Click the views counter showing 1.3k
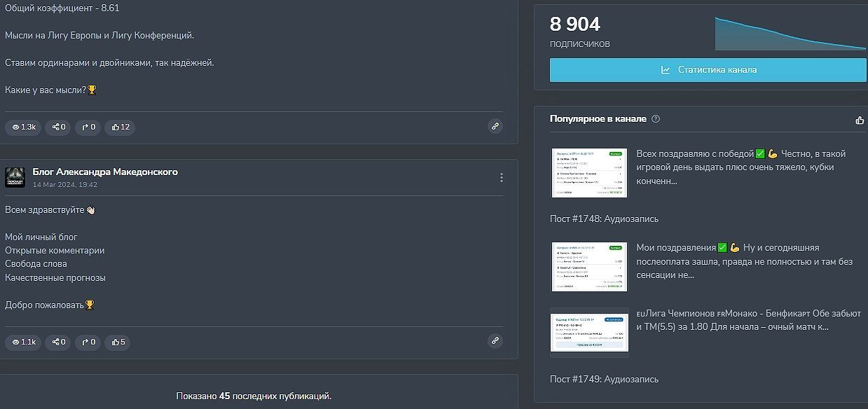 pos(23,127)
